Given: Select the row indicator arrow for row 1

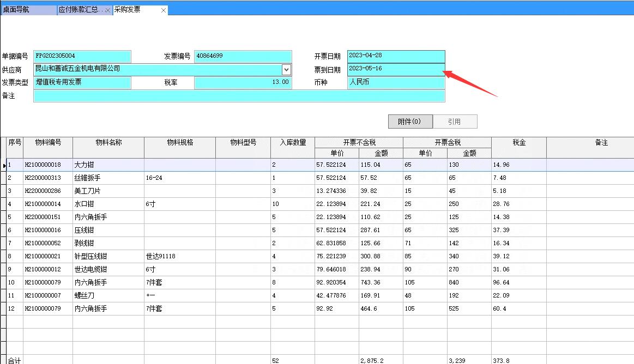Looking at the screenshot, I should (4, 165).
